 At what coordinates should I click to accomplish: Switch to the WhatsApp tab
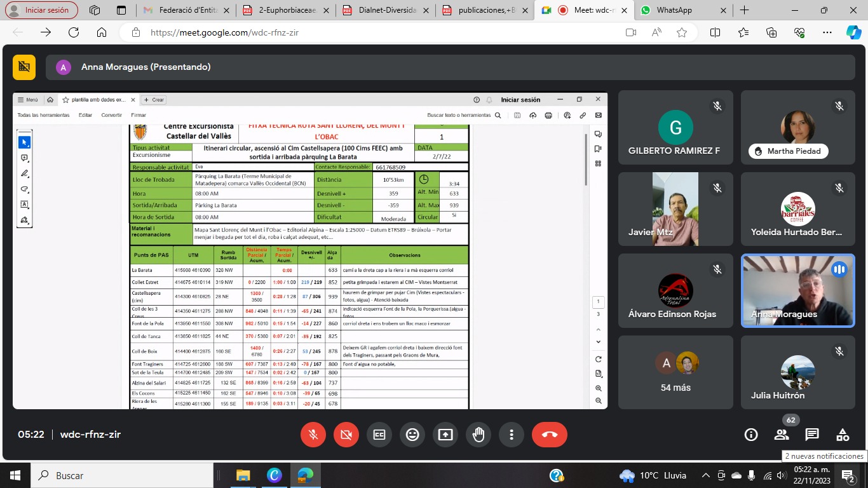682,10
